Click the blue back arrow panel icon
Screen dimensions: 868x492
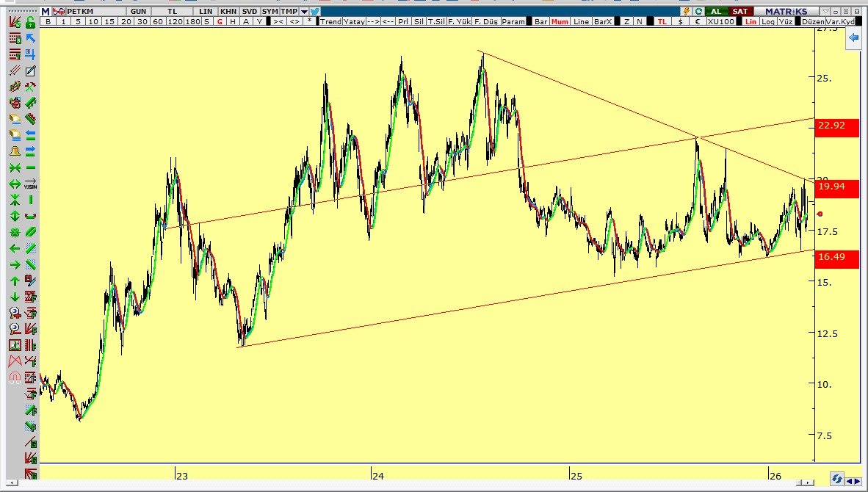pos(853,37)
